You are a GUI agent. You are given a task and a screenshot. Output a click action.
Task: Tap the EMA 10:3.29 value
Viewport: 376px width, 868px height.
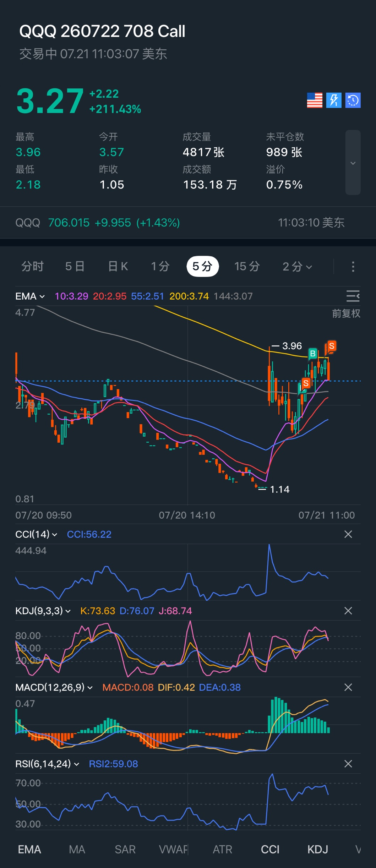(71, 296)
